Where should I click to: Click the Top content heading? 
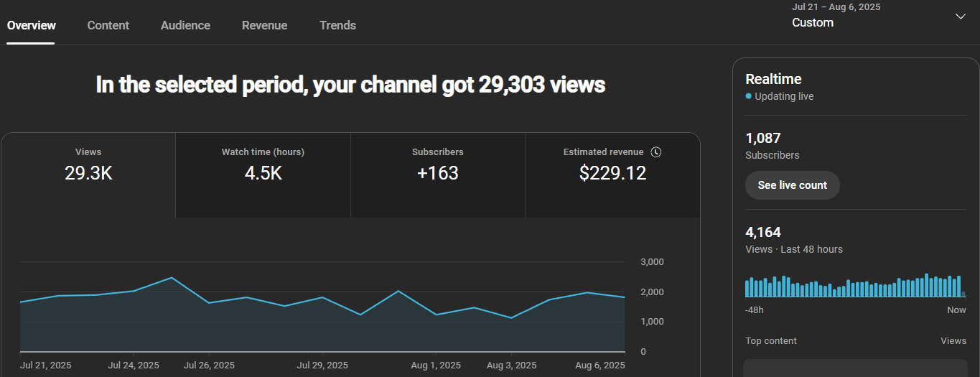(x=771, y=341)
